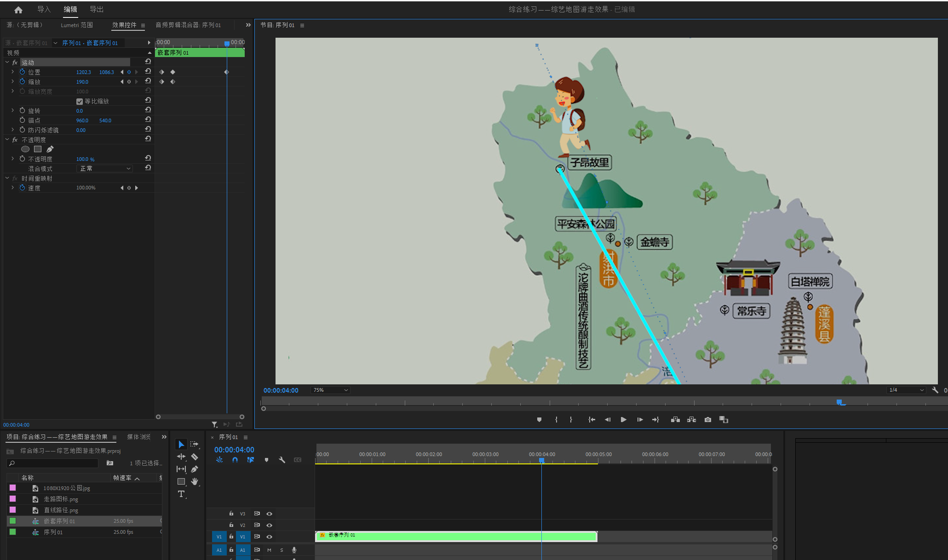Open the Lumetri 范围 panel tab
Viewport: 948px width, 560px height.
pyautogui.click(x=77, y=25)
